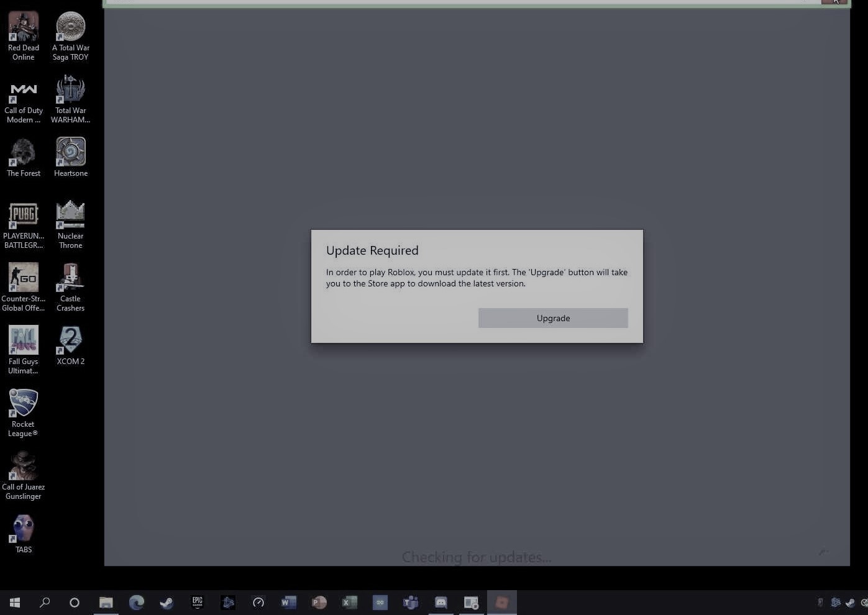
Task: Launch PowerPoint from the taskbar
Action: [x=319, y=603]
